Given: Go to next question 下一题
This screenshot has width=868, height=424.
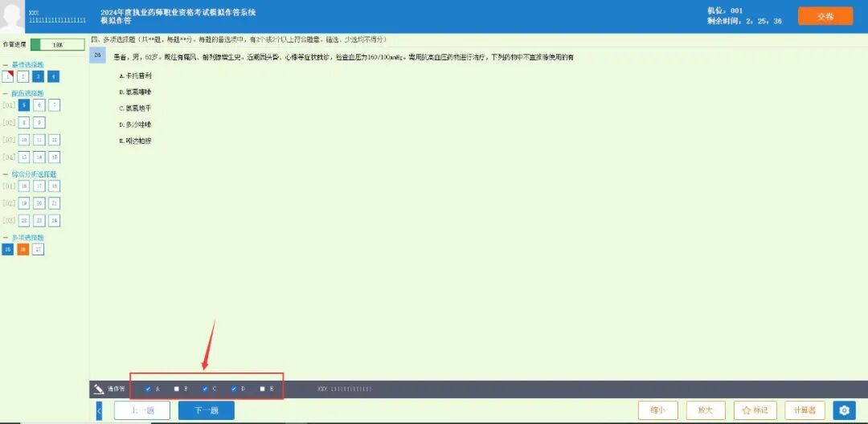Looking at the screenshot, I should pos(207,410).
